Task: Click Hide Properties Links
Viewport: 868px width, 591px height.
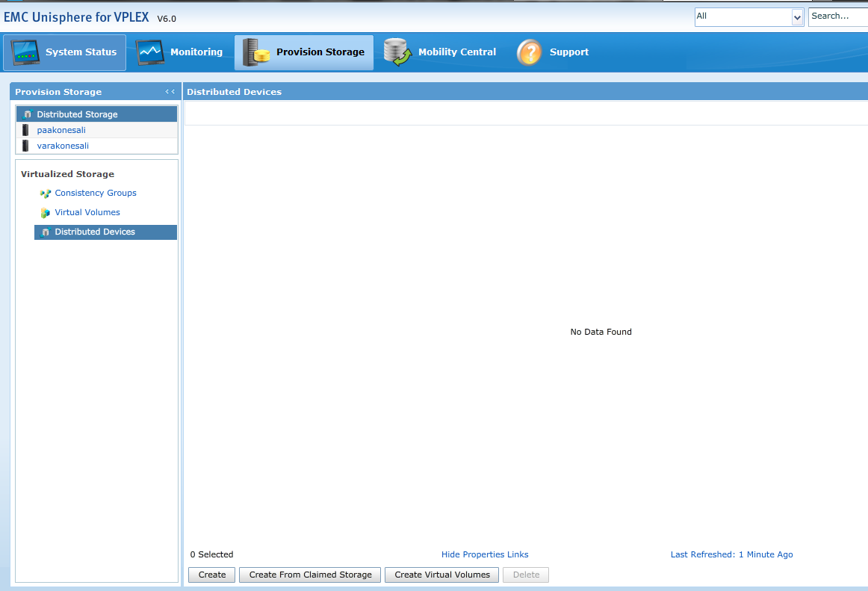Action: [484, 554]
